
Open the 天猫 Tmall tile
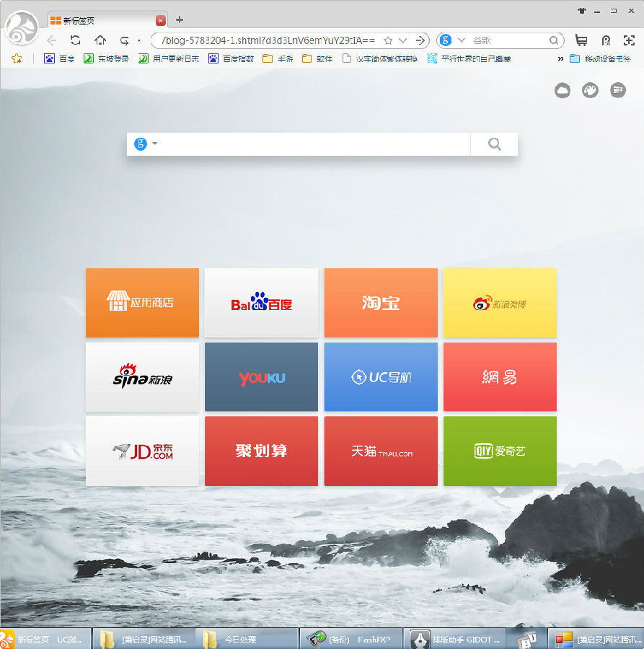[x=381, y=451]
